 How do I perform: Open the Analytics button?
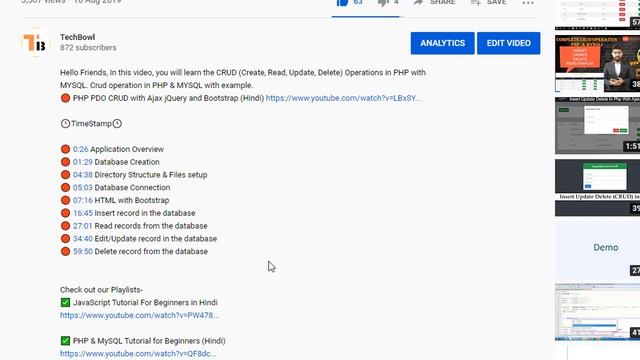(442, 43)
